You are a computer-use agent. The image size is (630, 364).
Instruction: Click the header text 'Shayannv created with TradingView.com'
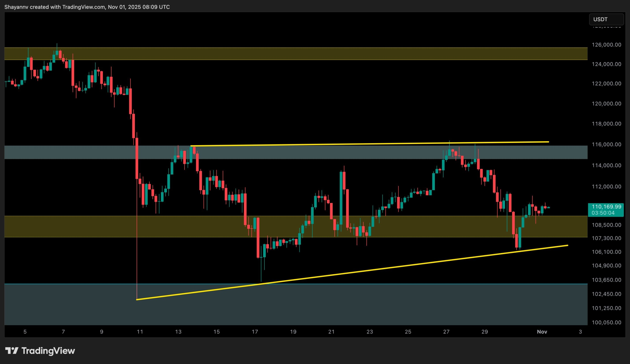pyautogui.click(x=55, y=7)
